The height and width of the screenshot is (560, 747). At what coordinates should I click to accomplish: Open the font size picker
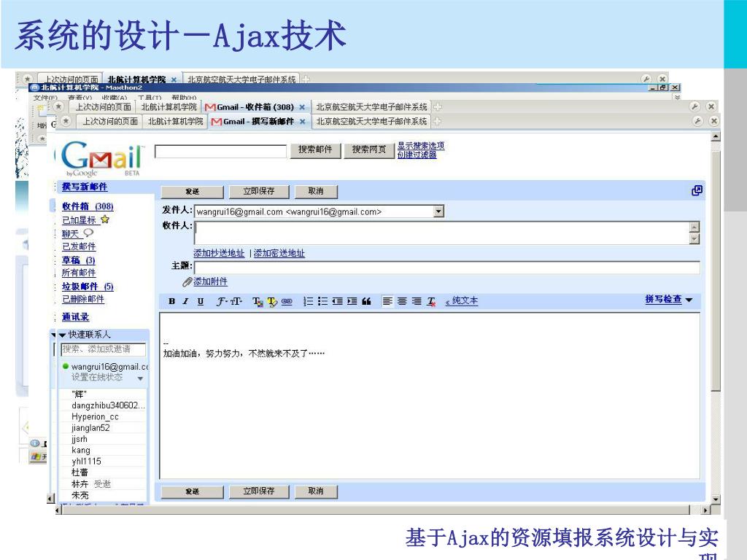tap(236, 301)
